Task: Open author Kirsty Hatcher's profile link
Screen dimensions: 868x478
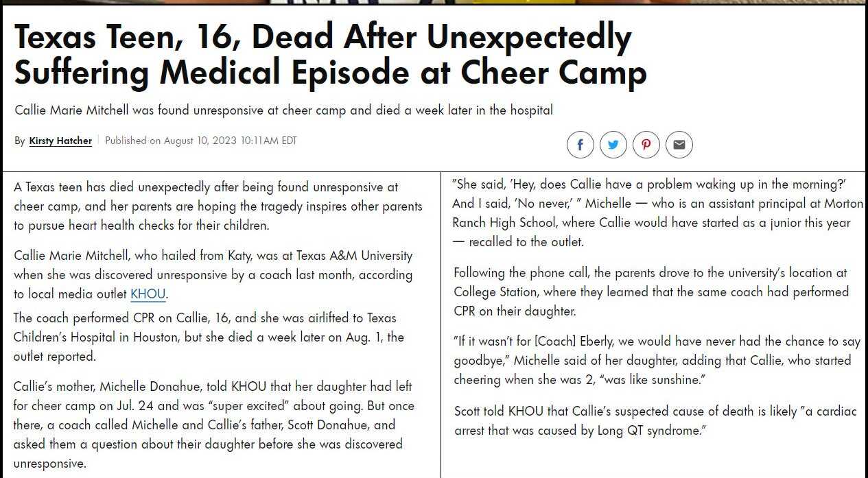Action: 60,141
